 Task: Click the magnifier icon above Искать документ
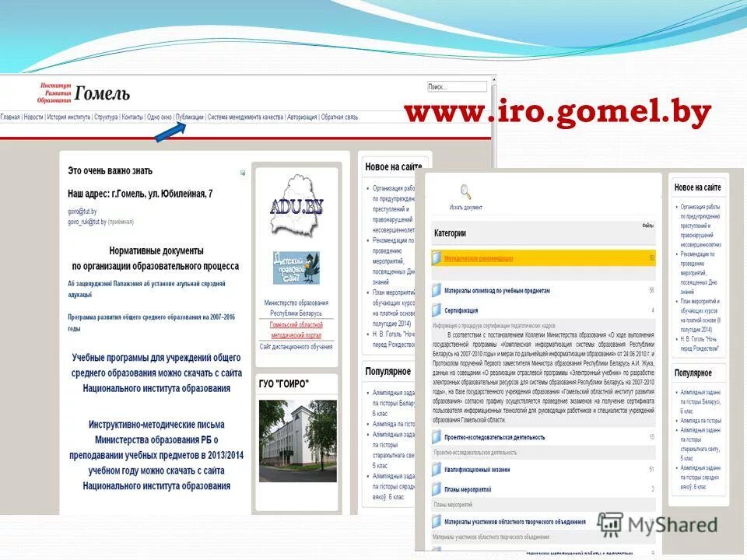tap(465, 191)
